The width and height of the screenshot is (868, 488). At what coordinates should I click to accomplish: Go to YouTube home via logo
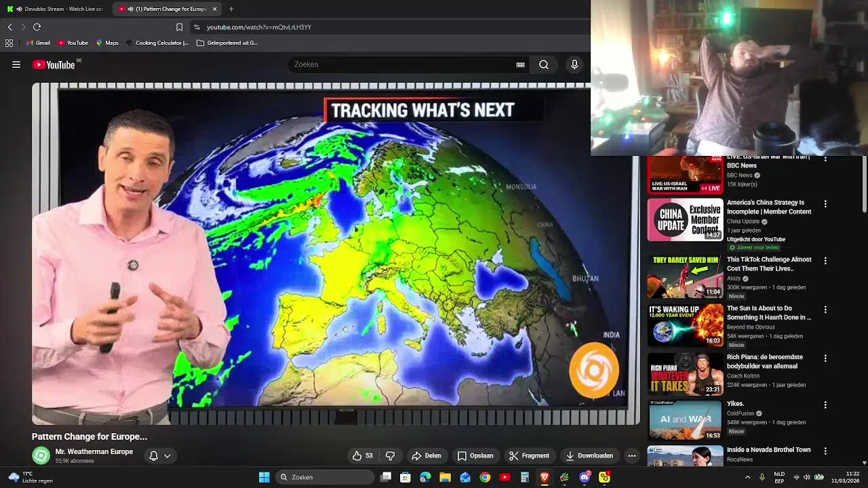(54, 65)
